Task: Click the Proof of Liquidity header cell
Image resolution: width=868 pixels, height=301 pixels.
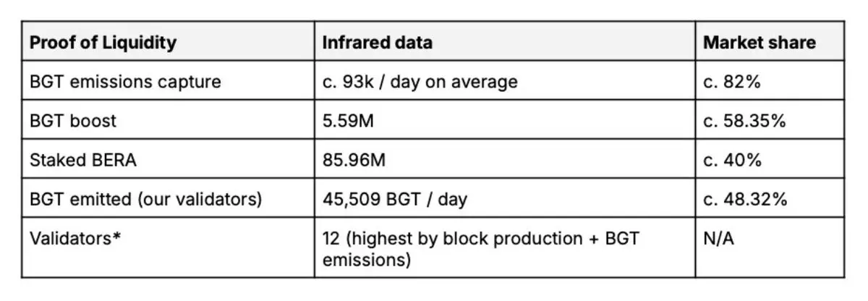Action: [x=168, y=41]
